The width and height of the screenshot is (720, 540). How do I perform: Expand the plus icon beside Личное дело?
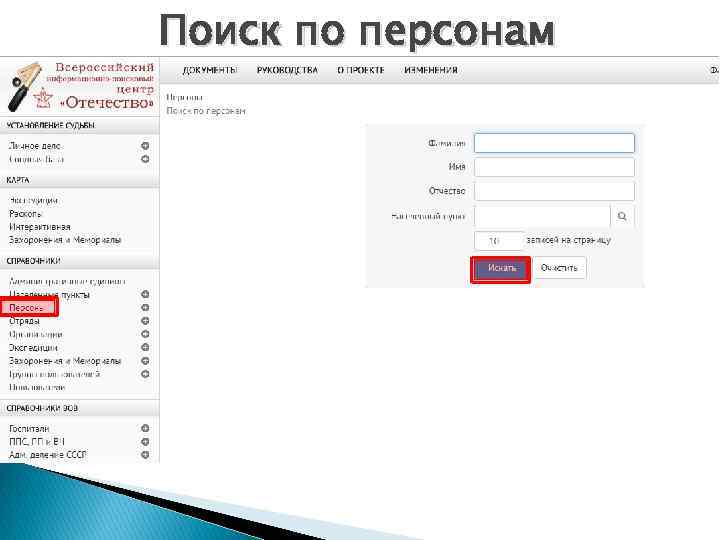(145, 146)
